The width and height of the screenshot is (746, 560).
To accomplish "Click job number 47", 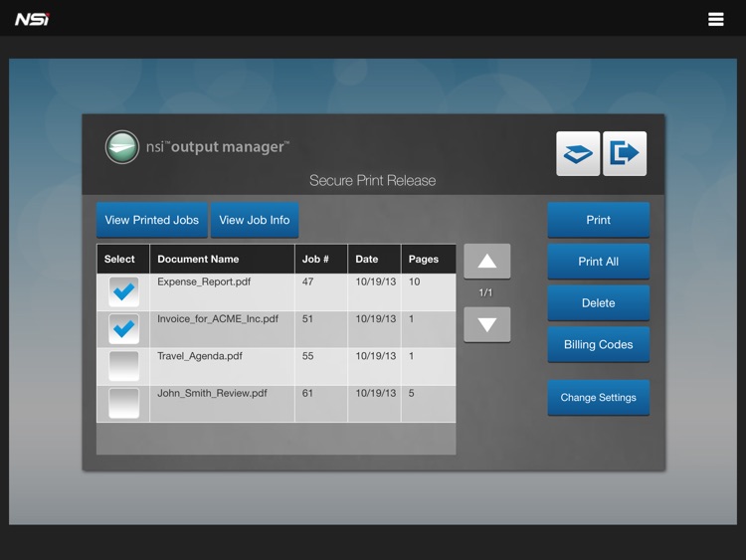I will coord(307,281).
